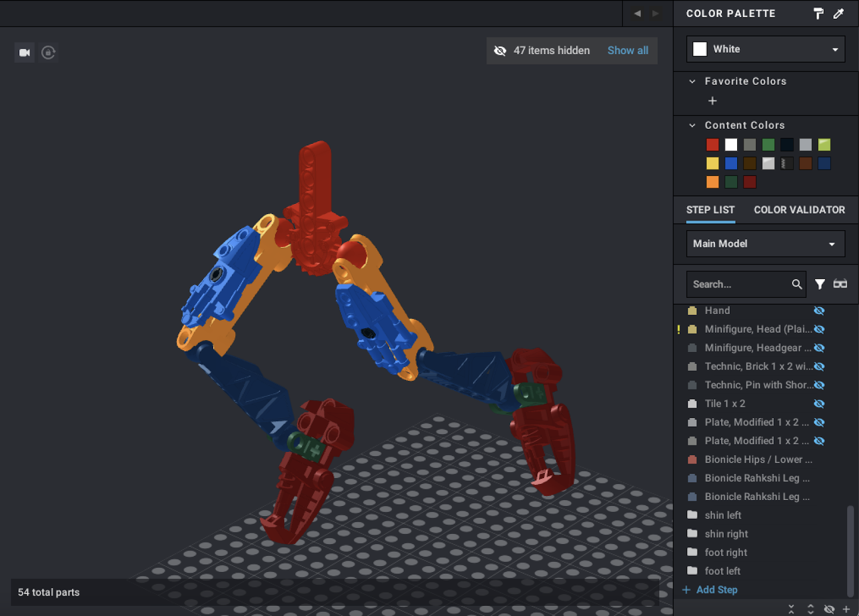Viewport: 859px width, 616px height.
Task: Switch to the Step List tab
Action: (710, 210)
